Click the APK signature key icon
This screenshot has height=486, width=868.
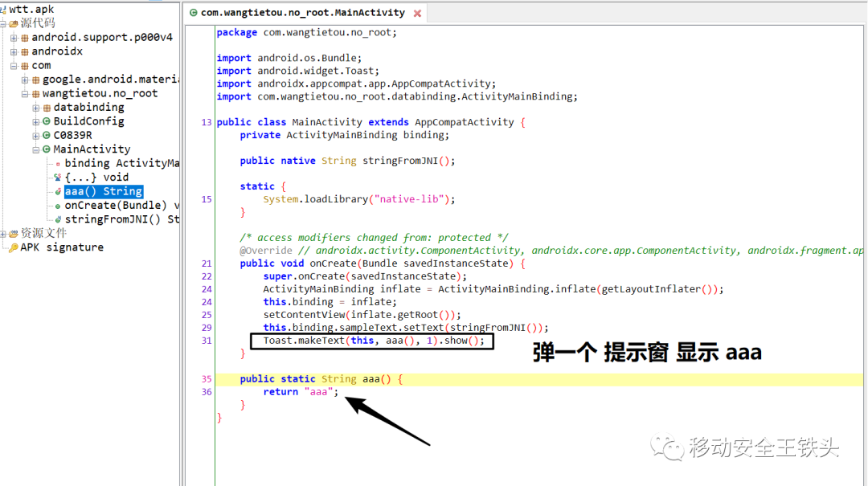coord(14,247)
